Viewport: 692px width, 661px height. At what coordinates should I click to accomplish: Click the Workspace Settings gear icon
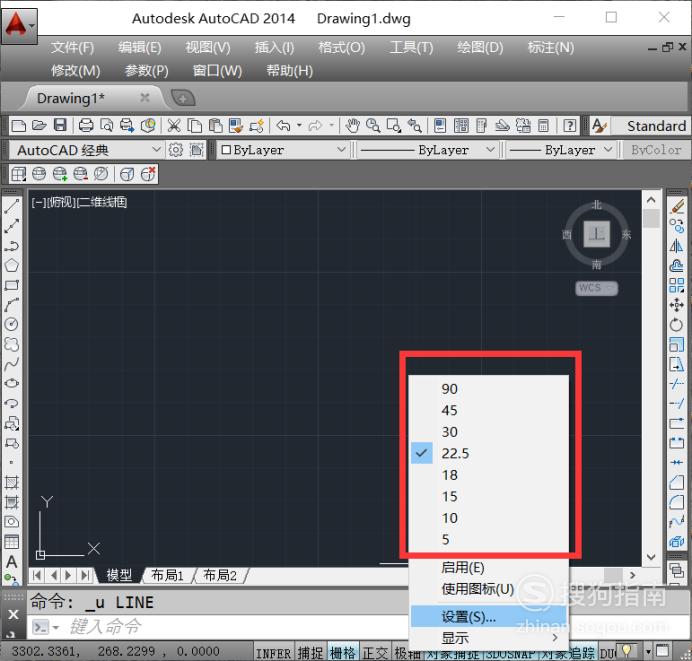coord(176,150)
